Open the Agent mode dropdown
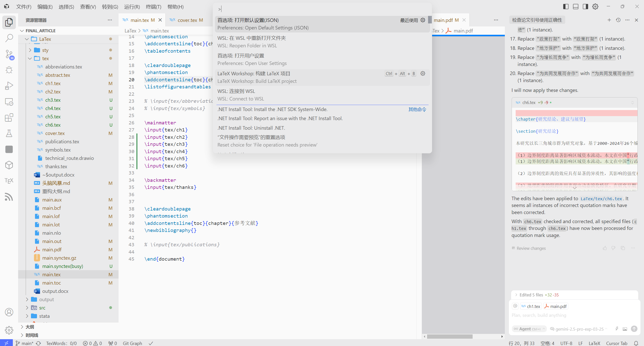The image size is (644, 346). point(529,329)
